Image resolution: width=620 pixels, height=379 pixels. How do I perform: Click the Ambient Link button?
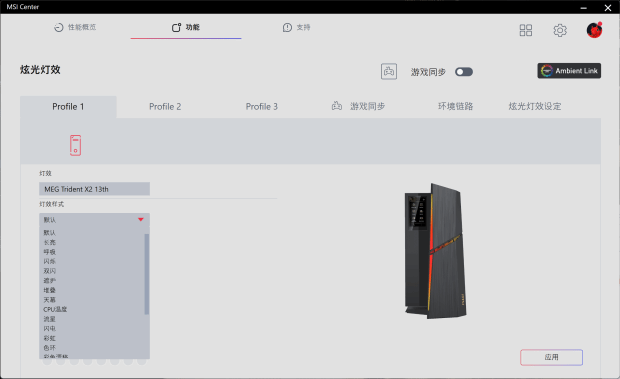tap(569, 71)
